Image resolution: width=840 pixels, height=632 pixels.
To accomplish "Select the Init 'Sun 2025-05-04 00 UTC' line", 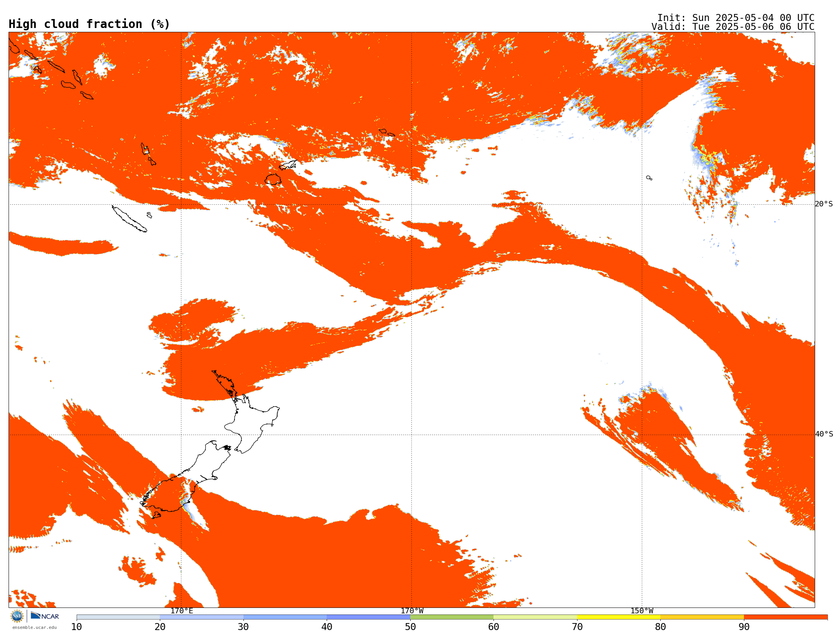I will [x=735, y=18].
